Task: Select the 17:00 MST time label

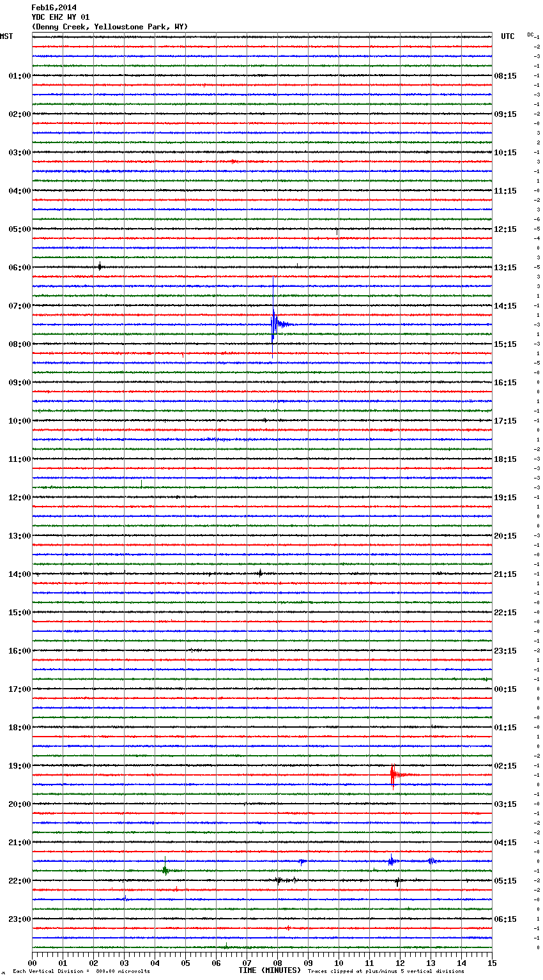Action: click(20, 689)
